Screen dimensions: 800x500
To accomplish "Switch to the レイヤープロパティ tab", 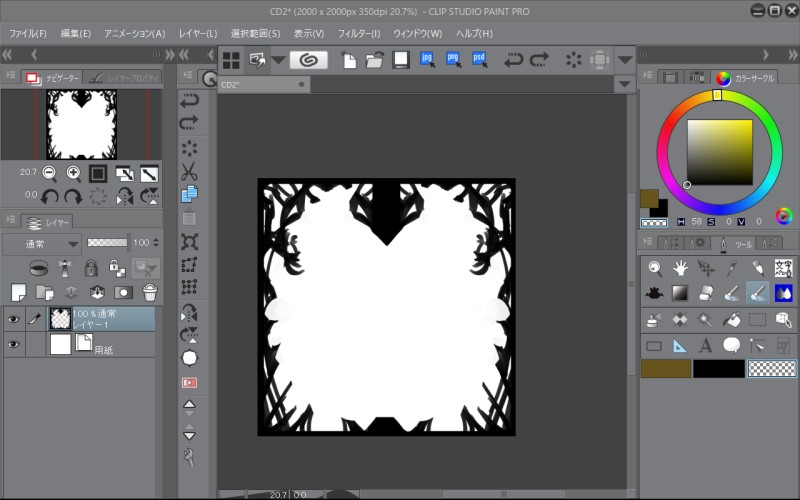I will tap(122, 77).
